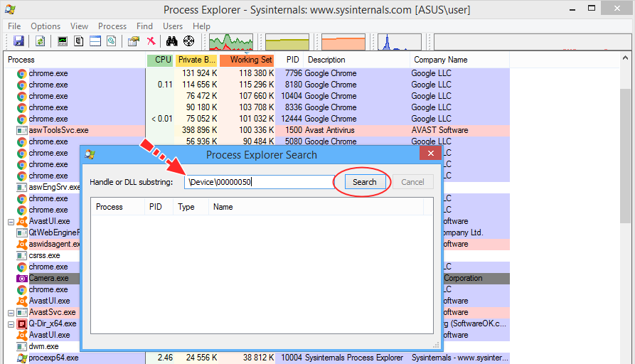Open the Help menu
The height and width of the screenshot is (364, 635).
tap(201, 26)
